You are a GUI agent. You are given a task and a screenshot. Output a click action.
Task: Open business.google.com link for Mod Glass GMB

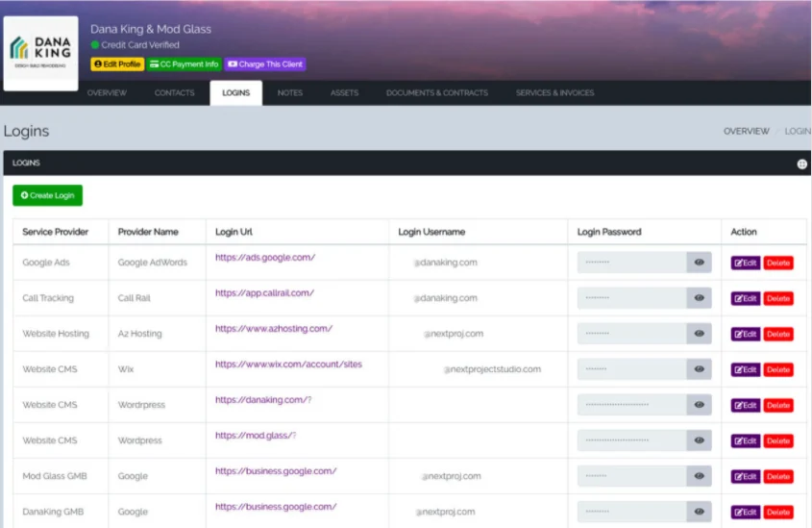click(x=276, y=471)
